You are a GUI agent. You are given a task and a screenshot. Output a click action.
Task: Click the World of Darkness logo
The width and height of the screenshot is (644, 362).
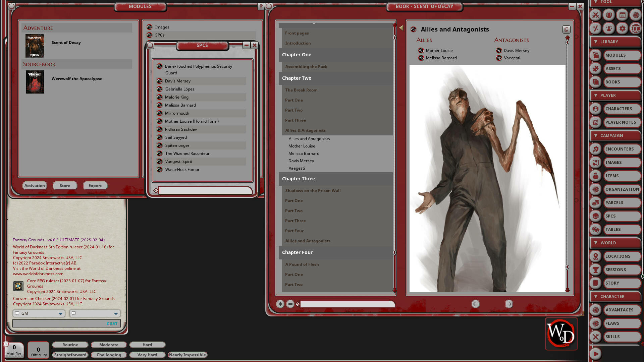coord(561,334)
